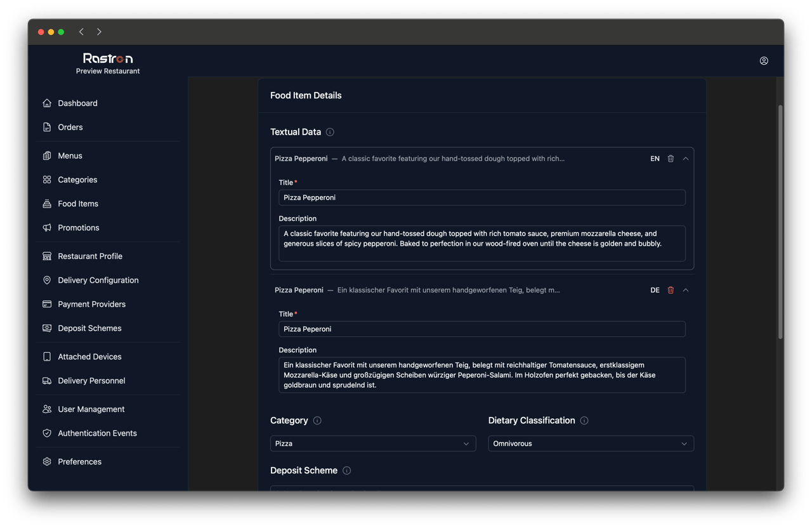The image size is (812, 528).
Task: Navigate to Delivery Configuration
Action: tap(98, 280)
